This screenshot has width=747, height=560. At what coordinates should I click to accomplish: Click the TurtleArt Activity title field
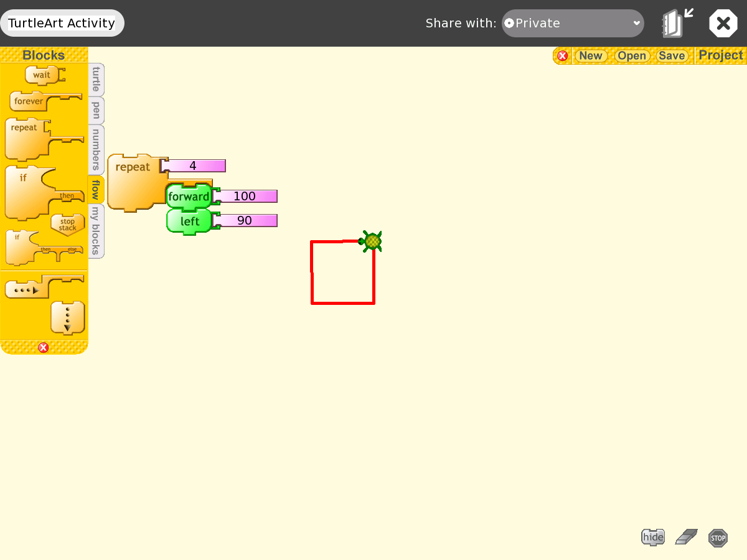click(62, 23)
